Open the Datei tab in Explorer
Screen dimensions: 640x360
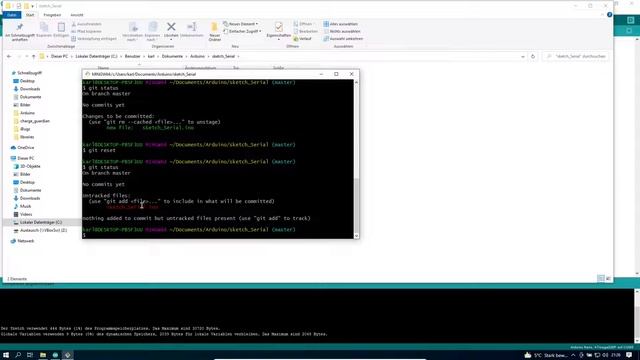[x=11, y=15]
